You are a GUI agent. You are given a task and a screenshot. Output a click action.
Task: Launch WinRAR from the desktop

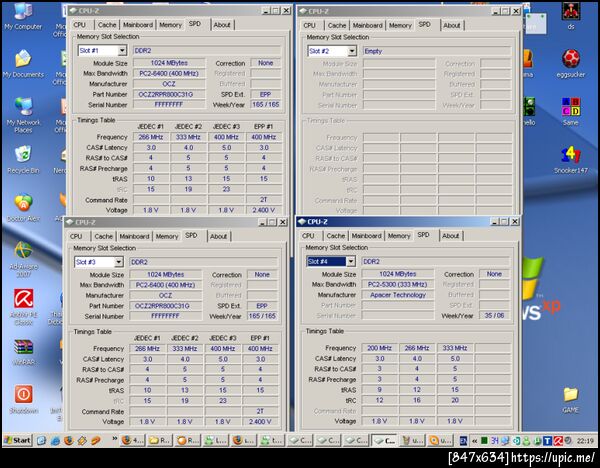22,348
